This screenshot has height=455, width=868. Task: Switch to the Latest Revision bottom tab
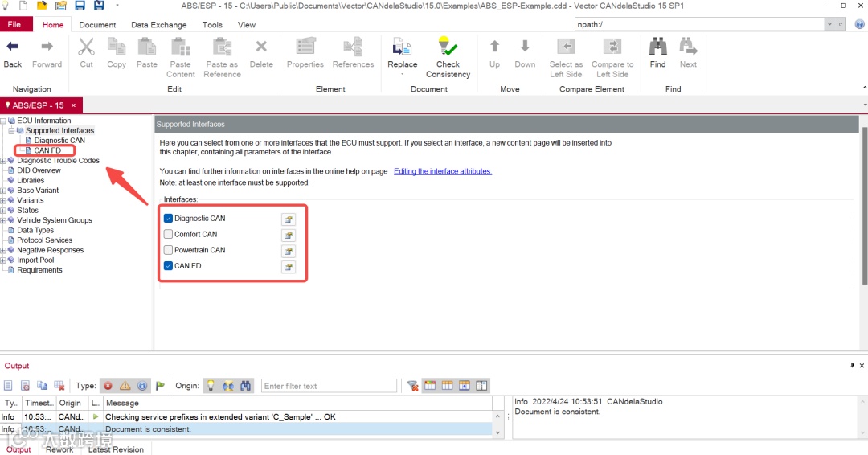pyautogui.click(x=116, y=449)
